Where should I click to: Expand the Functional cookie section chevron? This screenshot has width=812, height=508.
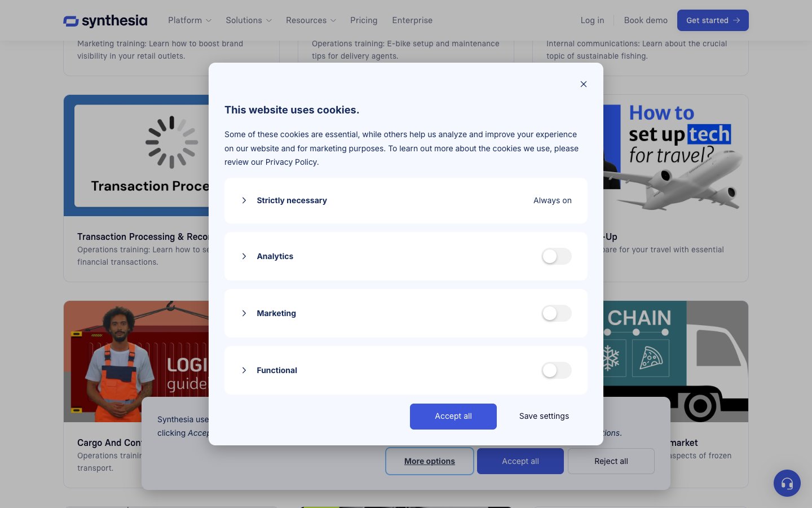[244, 370]
